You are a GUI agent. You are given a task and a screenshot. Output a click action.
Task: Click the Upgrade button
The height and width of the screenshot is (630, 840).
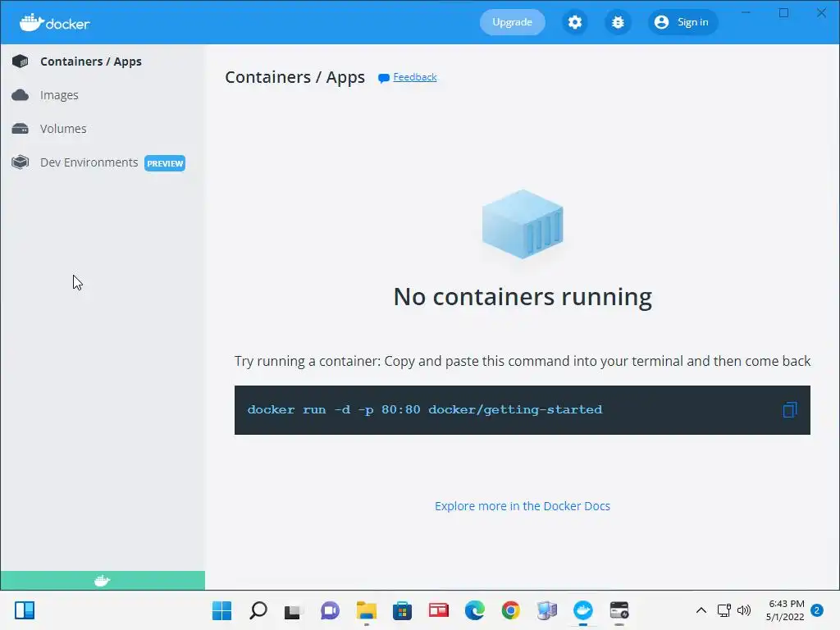512,22
